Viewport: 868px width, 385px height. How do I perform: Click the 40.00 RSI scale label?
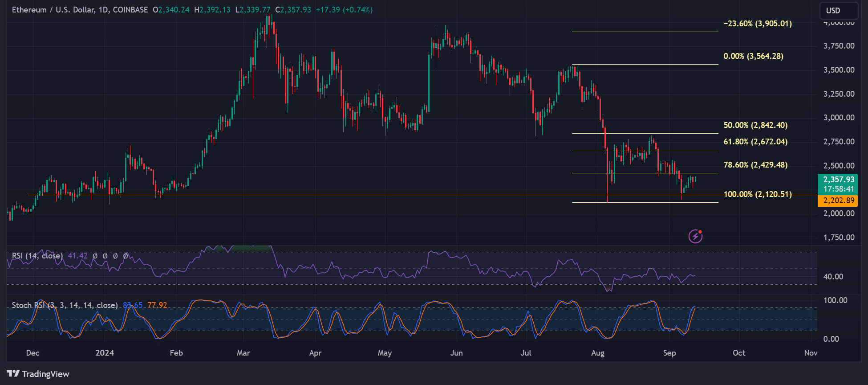point(833,277)
